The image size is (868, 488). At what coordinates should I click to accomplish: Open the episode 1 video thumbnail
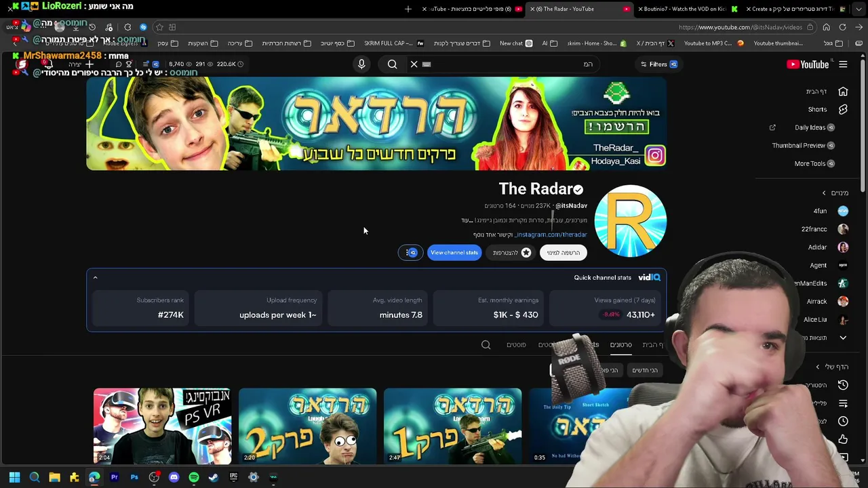(x=452, y=426)
